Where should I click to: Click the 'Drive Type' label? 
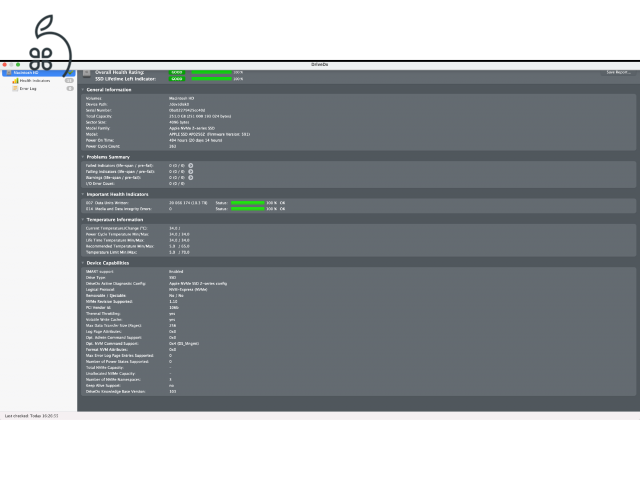coord(96,278)
